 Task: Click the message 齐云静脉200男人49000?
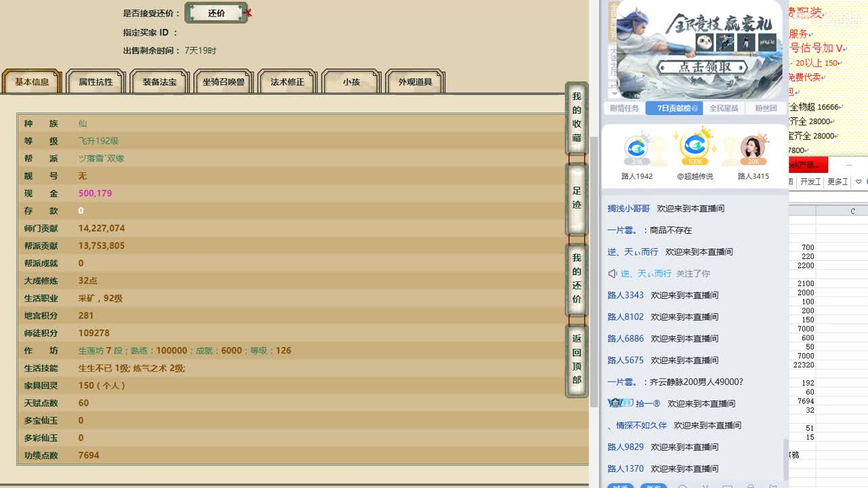pyautogui.click(x=696, y=382)
